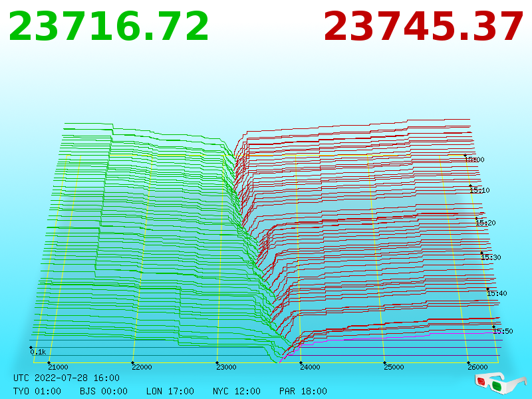Click the 3D anaglyph glasses icon
The image size is (532, 399).
(501, 383)
